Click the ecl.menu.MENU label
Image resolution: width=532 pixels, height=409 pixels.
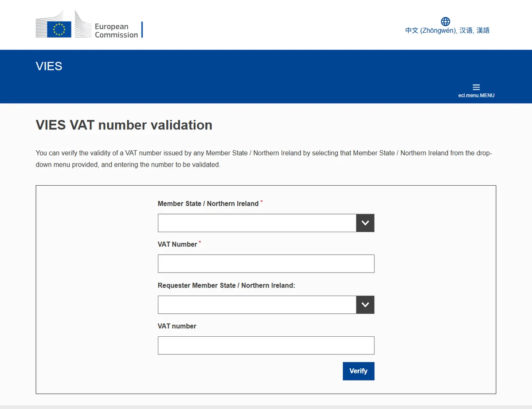tap(476, 95)
